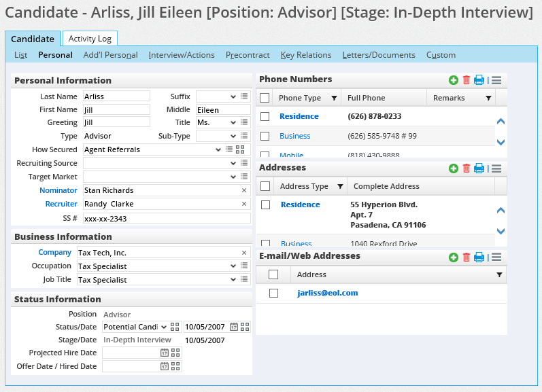The image size is (542, 392).
Task: Click the list icon beside the Suffix field
Action: pos(244,96)
